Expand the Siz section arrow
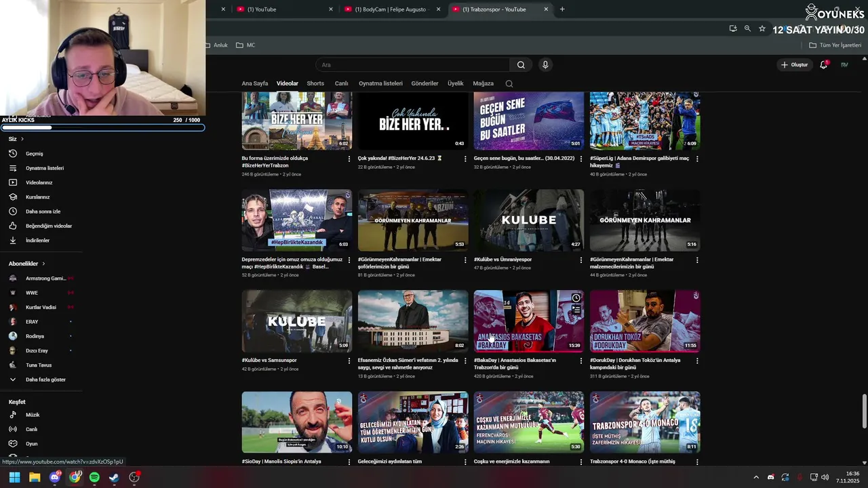Screen dimensions: 868x488 22,139
